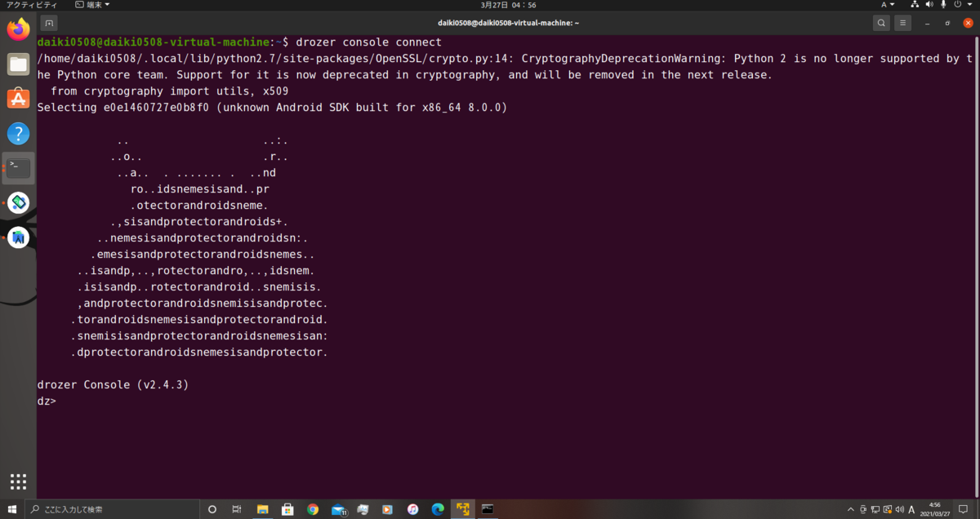Open the Android emulator icon in the dock
This screenshot has height=519, width=980.
(18, 203)
